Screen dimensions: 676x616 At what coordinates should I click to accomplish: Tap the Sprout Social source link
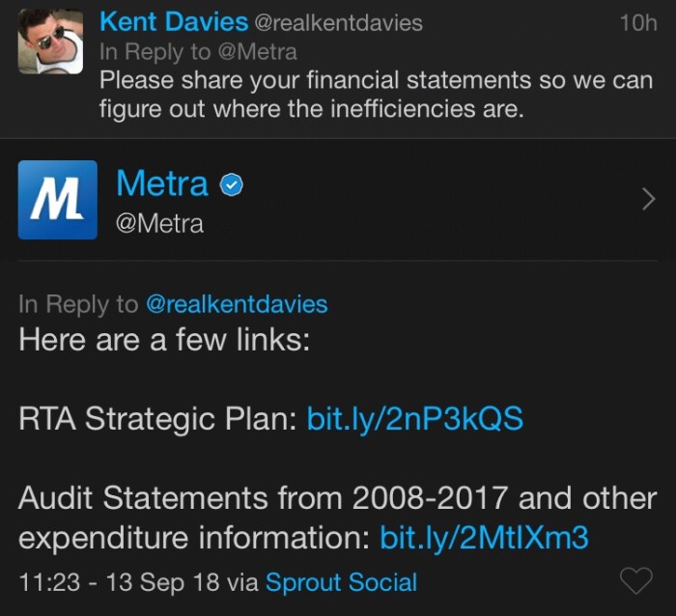341,582
